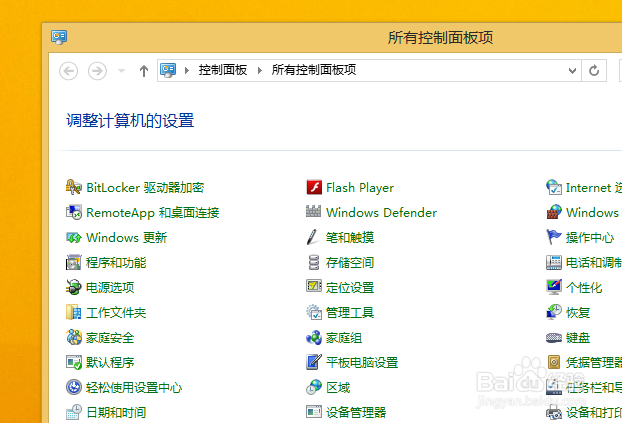Open the BitLocker drive encryption icon
This screenshot has height=423, width=622.
pyautogui.click(x=74, y=187)
